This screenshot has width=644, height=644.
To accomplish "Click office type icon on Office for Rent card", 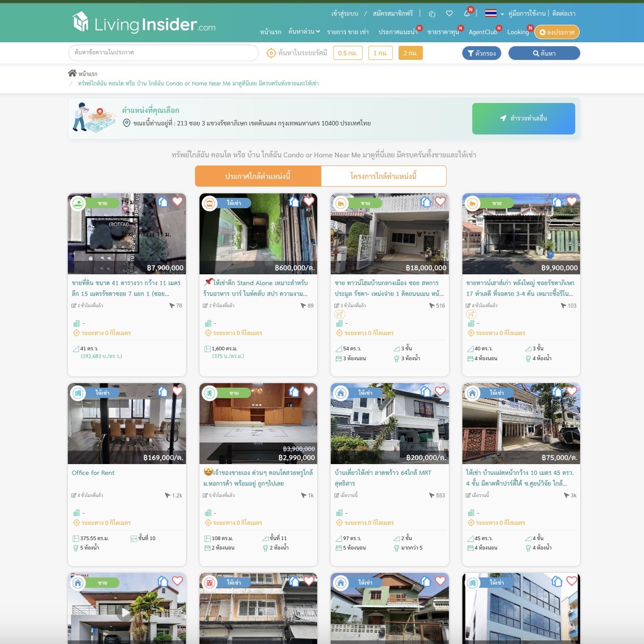I will [x=78, y=393].
